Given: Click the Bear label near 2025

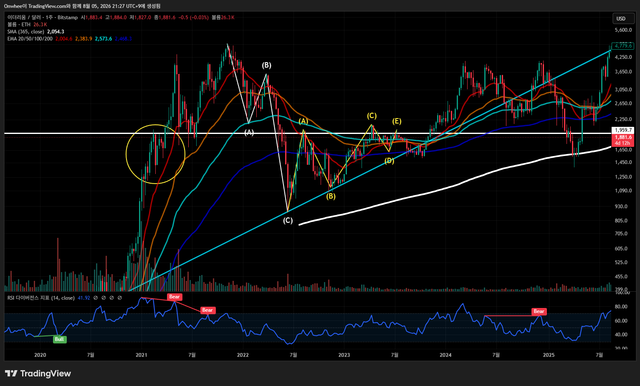Looking at the screenshot, I should [539, 311].
